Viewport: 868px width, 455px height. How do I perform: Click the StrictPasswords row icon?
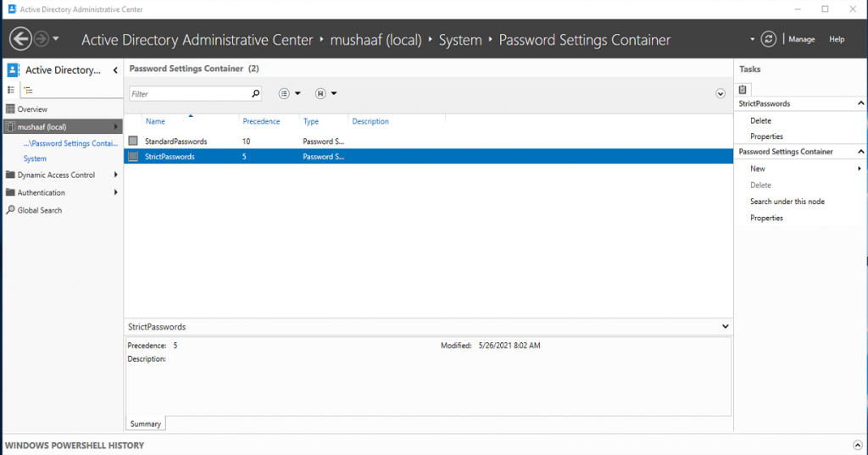pyautogui.click(x=133, y=157)
